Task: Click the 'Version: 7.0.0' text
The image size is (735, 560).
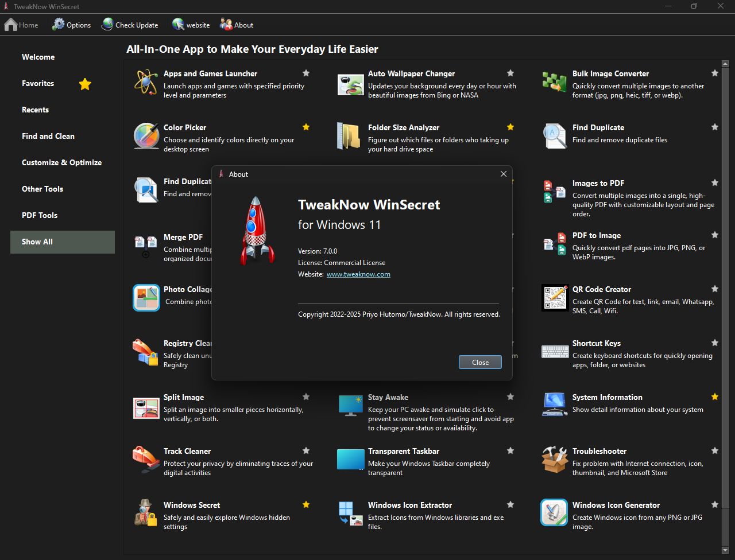Action: 318,251
